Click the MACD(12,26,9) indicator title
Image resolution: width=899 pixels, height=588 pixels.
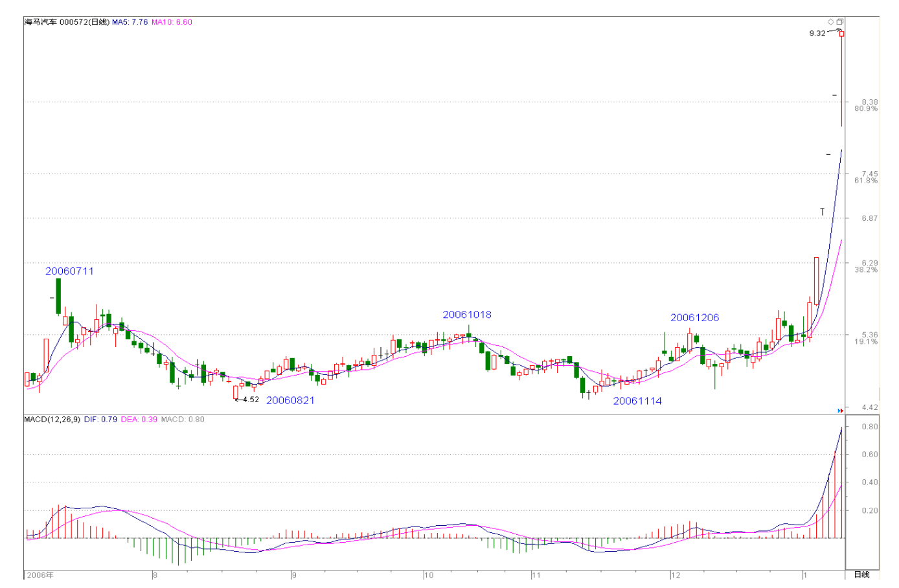52,420
